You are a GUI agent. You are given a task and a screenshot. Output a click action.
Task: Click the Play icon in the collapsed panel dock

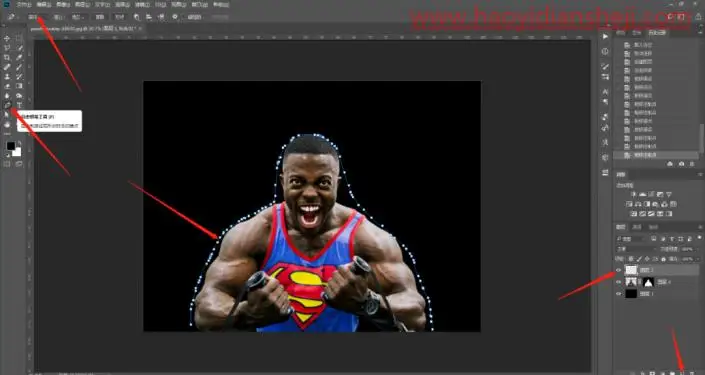(x=605, y=36)
